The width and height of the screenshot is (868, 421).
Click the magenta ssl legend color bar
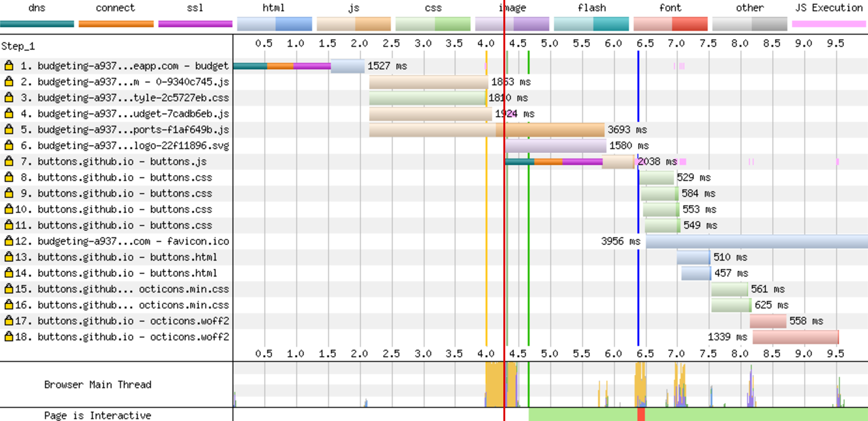pyautogui.click(x=195, y=24)
